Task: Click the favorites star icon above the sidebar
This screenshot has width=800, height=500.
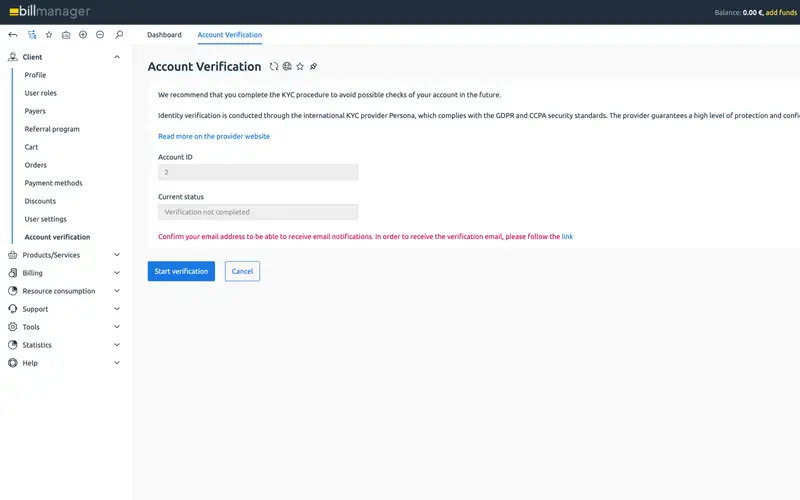Action: click(x=49, y=35)
